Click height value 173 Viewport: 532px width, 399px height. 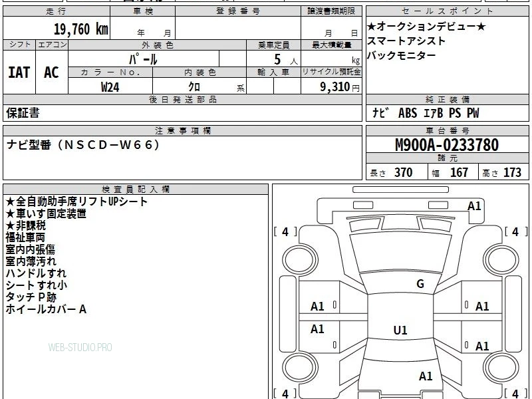pyautogui.click(x=512, y=173)
